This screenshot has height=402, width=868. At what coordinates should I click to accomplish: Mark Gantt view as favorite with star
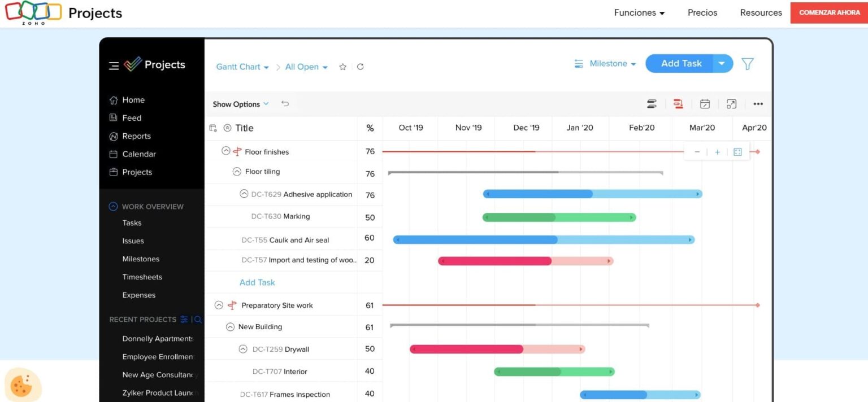(x=342, y=67)
